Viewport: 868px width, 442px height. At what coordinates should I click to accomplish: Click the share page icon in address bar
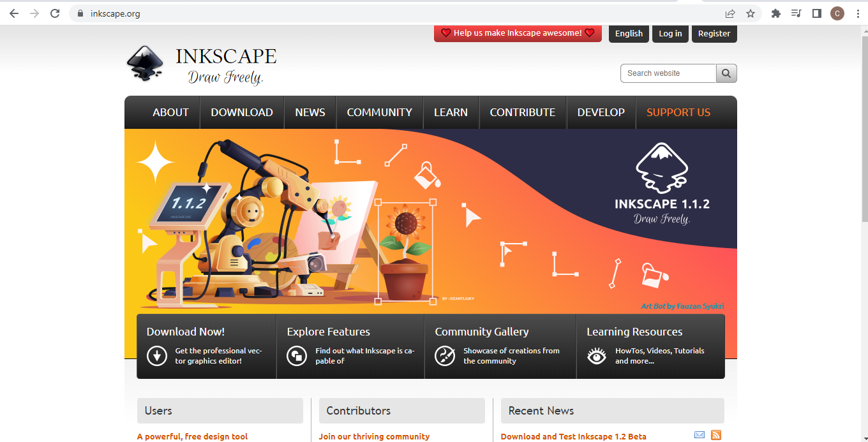pos(730,13)
